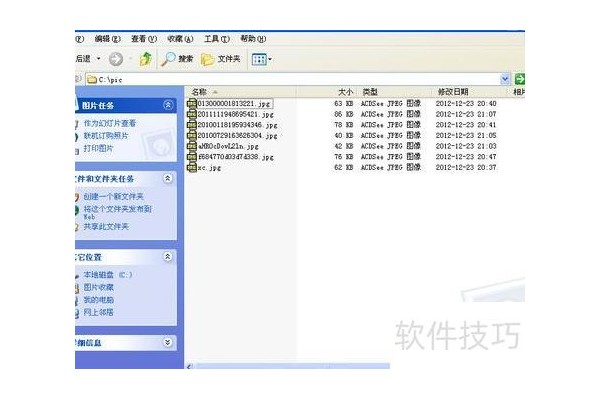This screenshot has width=600, height=400.
Task: Collapse the 图片任务 panel
Action: [x=168, y=105]
